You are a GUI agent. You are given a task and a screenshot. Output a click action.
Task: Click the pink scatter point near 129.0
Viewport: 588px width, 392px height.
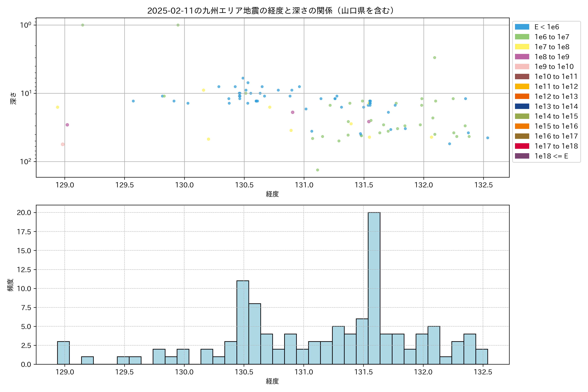click(63, 144)
